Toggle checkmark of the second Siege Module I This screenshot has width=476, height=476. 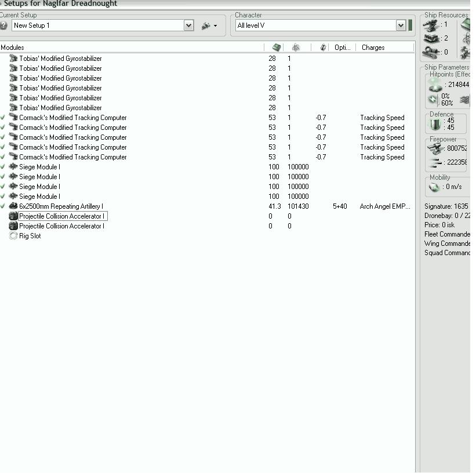[x=3, y=177]
